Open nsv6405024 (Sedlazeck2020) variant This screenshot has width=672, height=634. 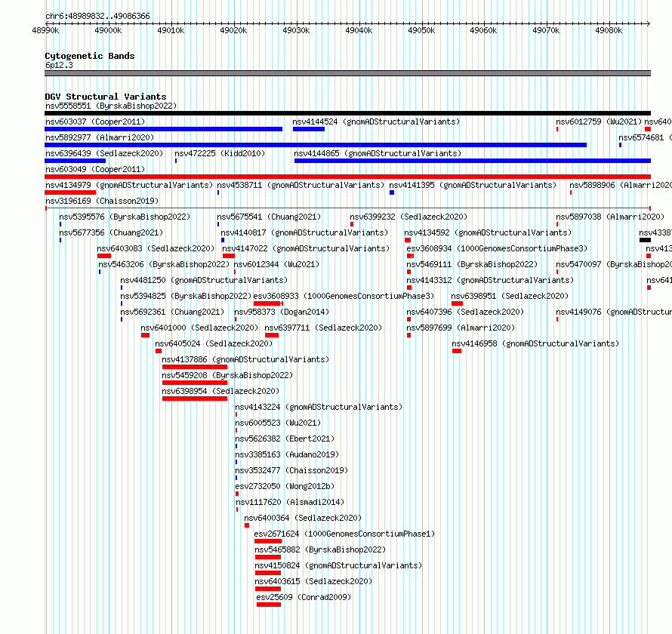214,343
